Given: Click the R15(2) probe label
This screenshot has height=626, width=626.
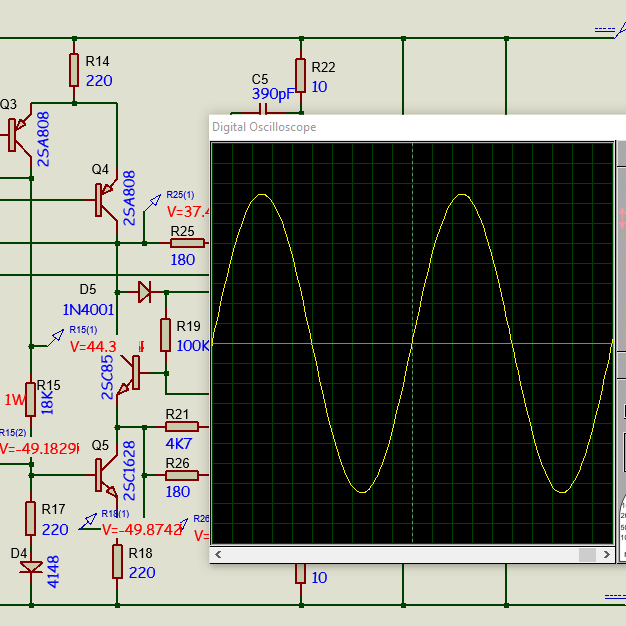Looking at the screenshot, I should point(13,433).
